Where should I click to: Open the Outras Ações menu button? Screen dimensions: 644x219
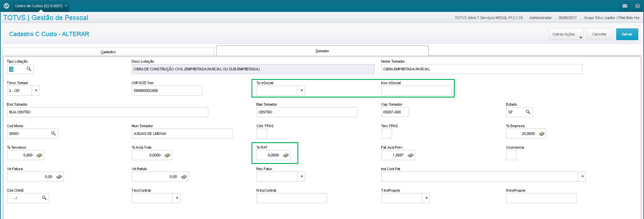click(x=566, y=34)
